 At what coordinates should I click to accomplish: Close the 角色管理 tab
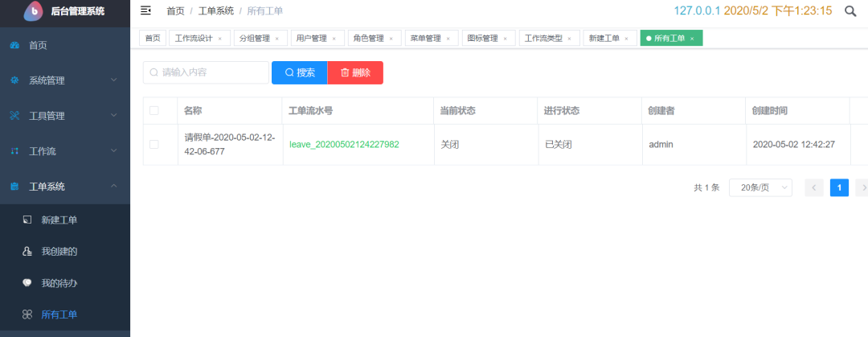391,39
